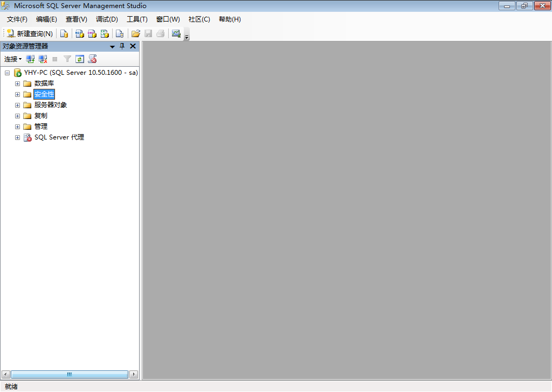
Task: Select YHY-PC (SQL Server 10.50.1600 - sa)
Action: [81, 73]
